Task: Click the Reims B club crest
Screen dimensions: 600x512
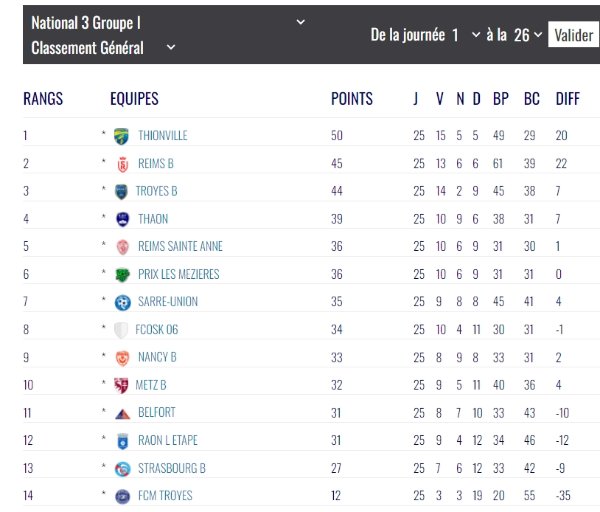Action: [x=122, y=163]
